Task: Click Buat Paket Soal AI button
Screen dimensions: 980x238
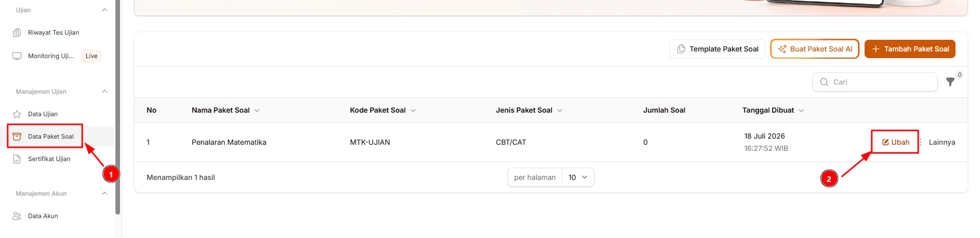Action: (815, 49)
